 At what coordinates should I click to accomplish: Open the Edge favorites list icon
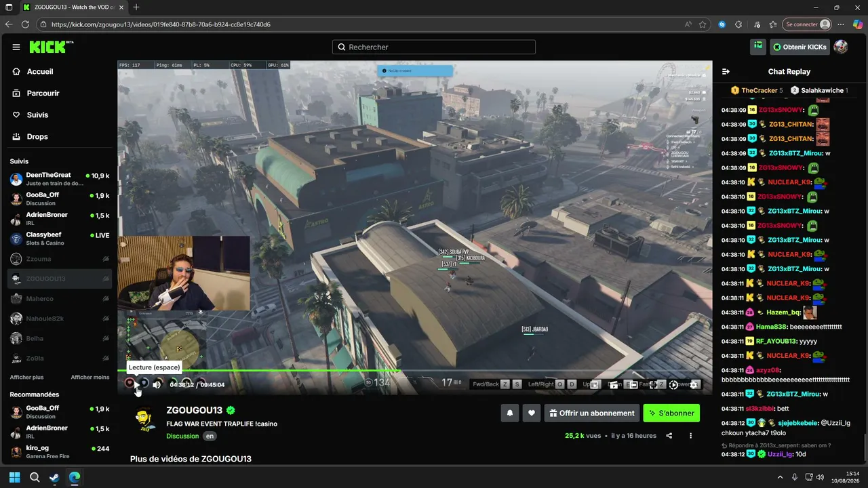[x=773, y=24]
